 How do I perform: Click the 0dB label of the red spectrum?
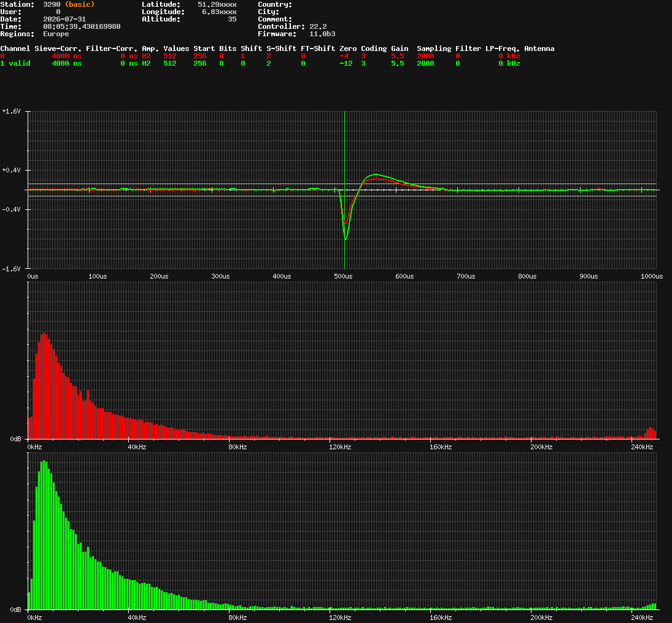pyautogui.click(x=15, y=439)
